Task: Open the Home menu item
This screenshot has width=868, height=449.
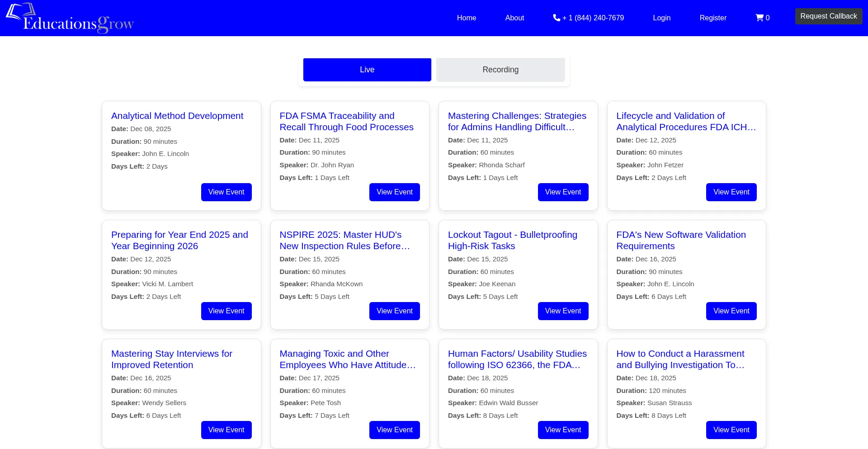Action: pos(466,18)
